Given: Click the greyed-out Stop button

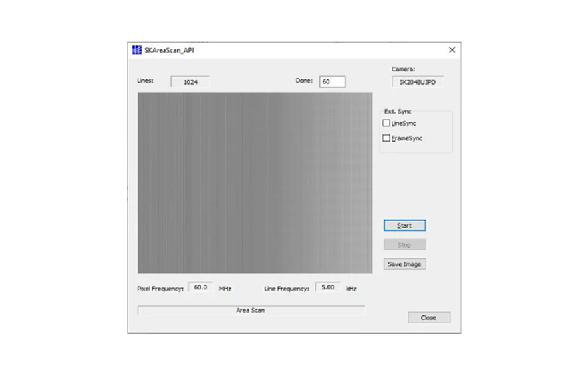Looking at the screenshot, I should point(404,245).
